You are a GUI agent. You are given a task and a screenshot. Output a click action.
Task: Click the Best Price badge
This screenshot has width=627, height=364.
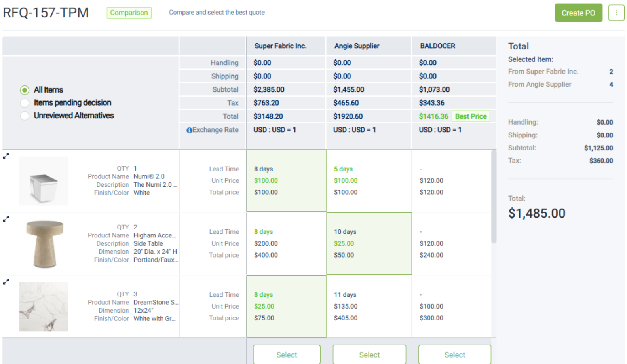(x=470, y=116)
